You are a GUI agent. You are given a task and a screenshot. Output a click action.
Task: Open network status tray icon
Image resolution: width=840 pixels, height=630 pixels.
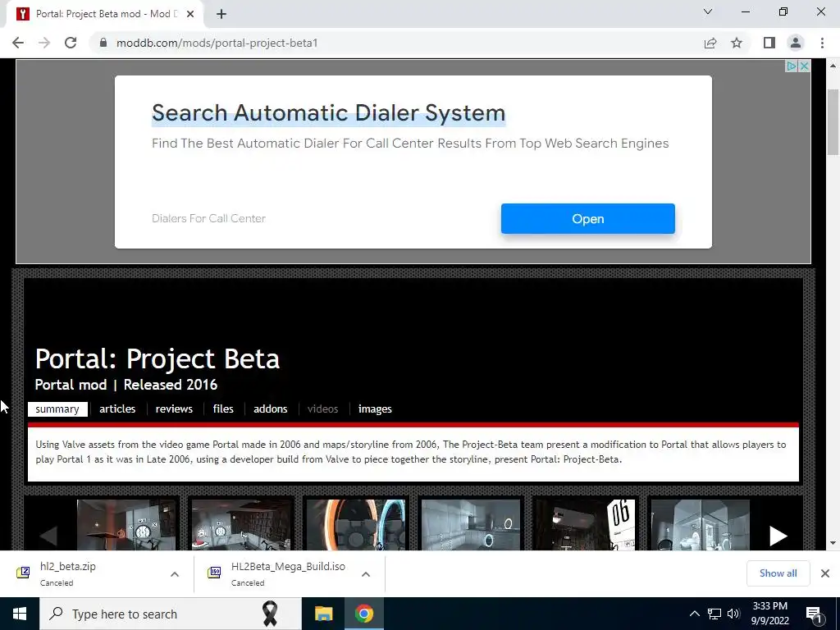714,614
